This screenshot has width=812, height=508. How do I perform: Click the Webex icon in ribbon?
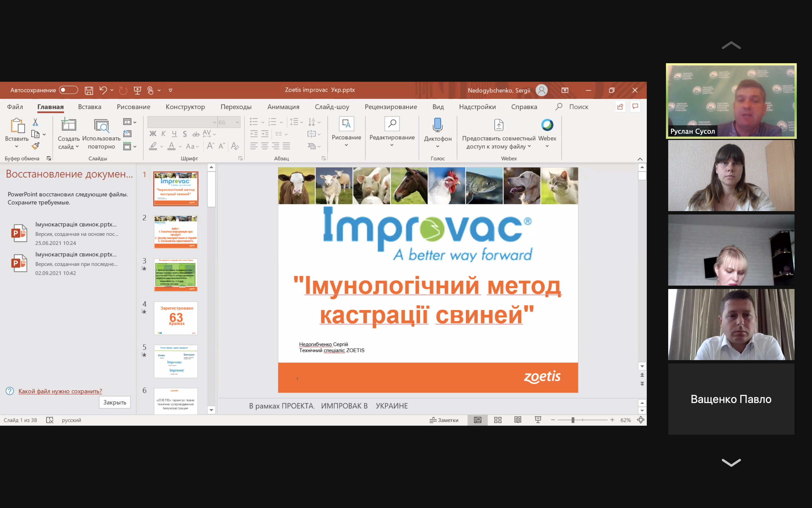pos(547,125)
